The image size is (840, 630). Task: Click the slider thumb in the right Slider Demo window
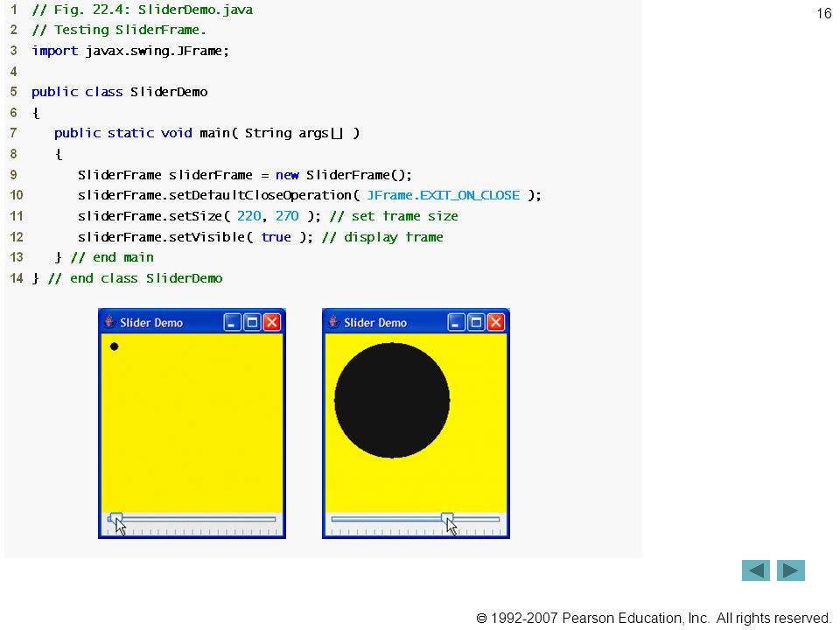pos(447,519)
